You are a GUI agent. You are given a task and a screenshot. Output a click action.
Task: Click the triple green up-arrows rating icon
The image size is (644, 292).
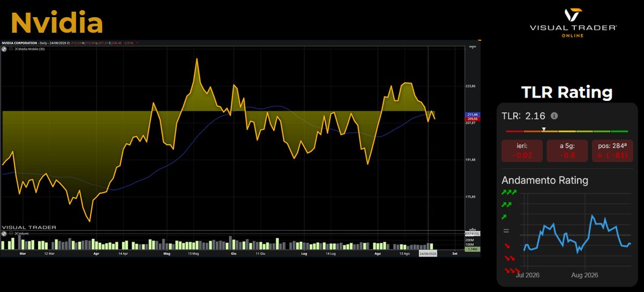click(x=508, y=192)
